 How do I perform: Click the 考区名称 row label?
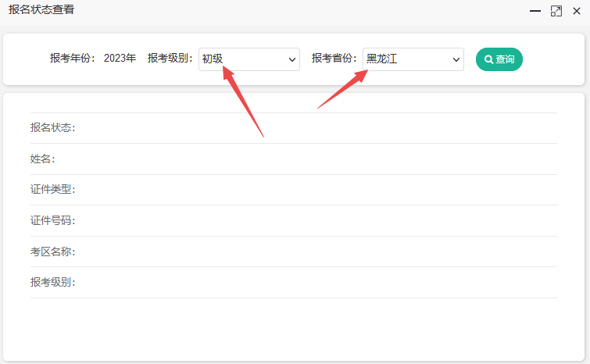click(53, 252)
